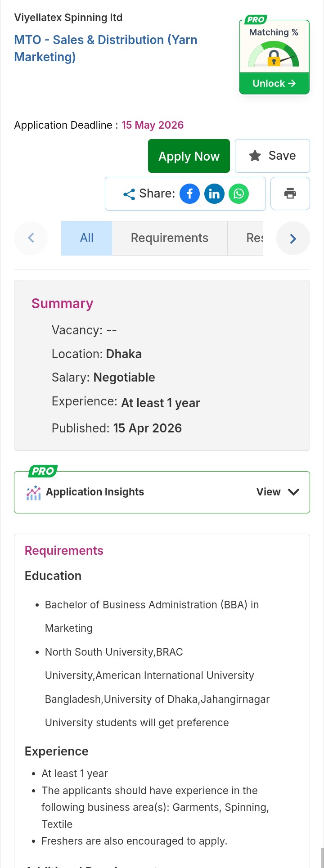Click the star icon on Save
Viewport: 324px width, 868px height.
(255, 156)
